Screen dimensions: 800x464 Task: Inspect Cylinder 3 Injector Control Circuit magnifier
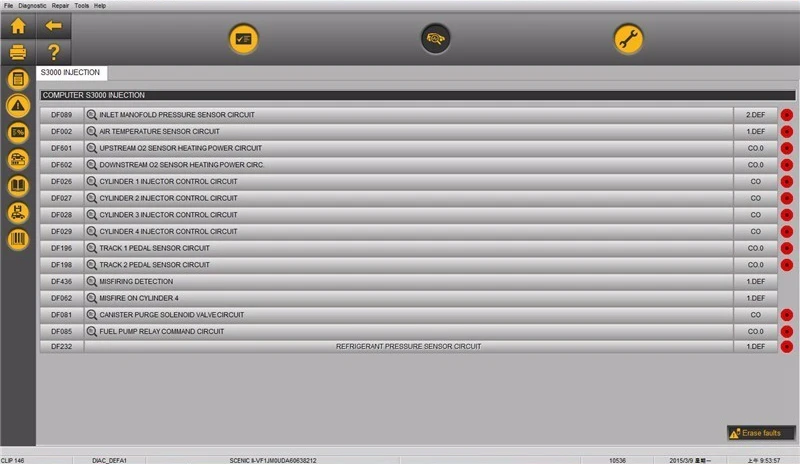pos(91,215)
